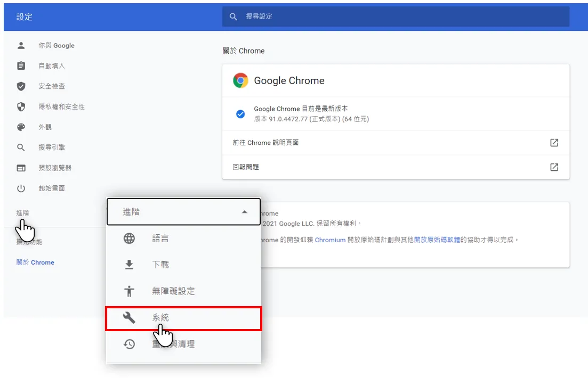Open 隱私權和安全性 section
This screenshot has height=378, width=588.
coord(61,107)
